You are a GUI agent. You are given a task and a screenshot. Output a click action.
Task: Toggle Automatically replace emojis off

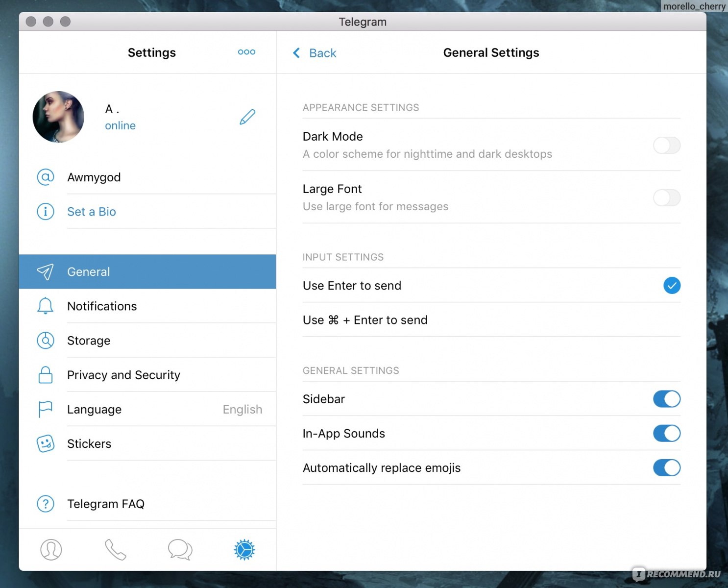click(x=666, y=468)
